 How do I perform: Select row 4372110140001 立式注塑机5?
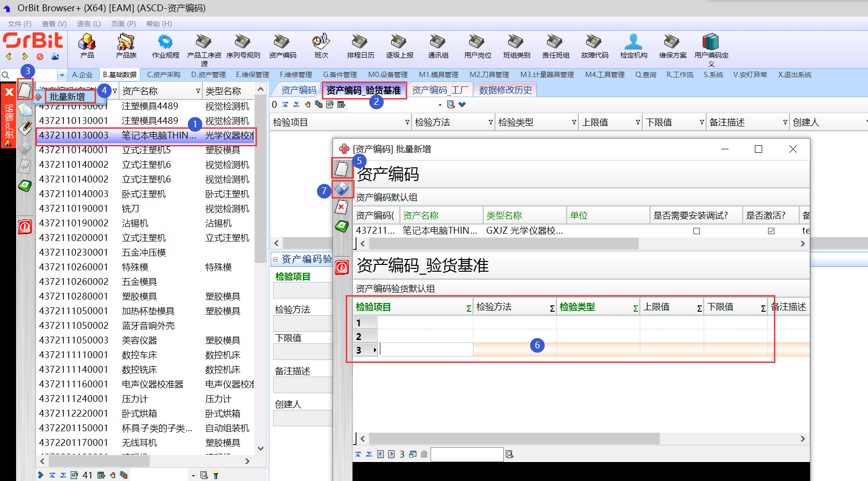pos(145,150)
